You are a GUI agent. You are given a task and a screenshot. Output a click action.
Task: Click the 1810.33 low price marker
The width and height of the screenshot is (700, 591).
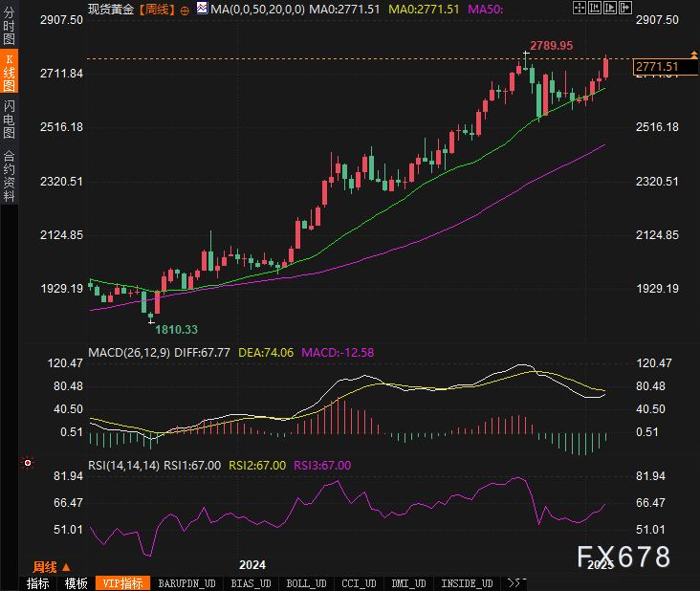click(176, 329)
